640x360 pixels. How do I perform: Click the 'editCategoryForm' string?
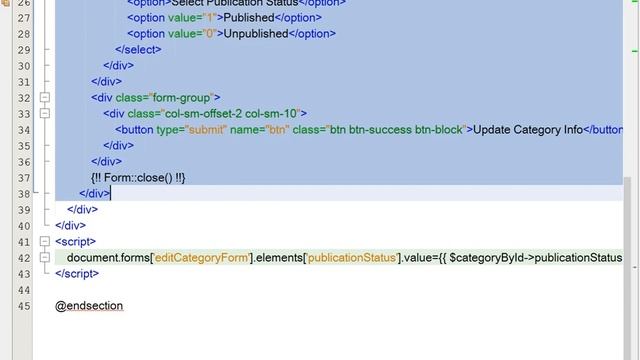(x=202, y=258)
